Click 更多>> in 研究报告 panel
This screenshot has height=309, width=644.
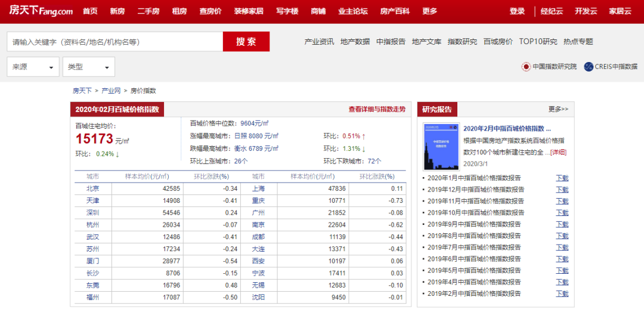pyautogui.click(x=558, y=109)
